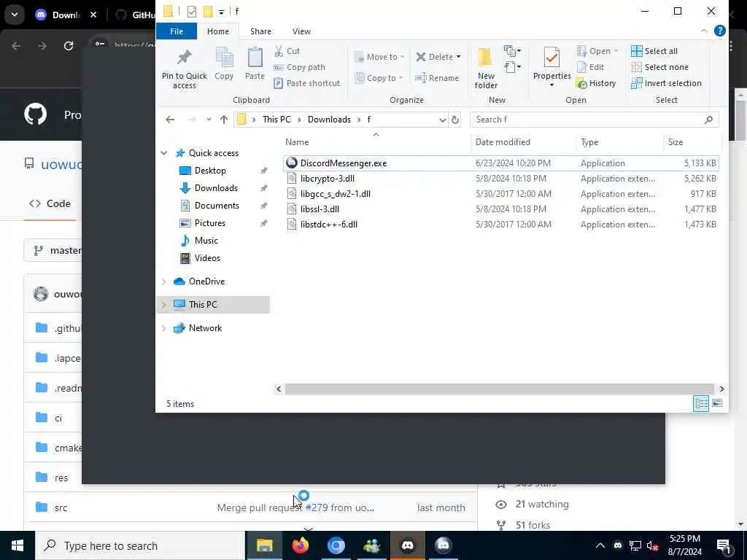Collapse the ribbon with the chevron
Screen dimensions: 747x560
pos(704,31)
